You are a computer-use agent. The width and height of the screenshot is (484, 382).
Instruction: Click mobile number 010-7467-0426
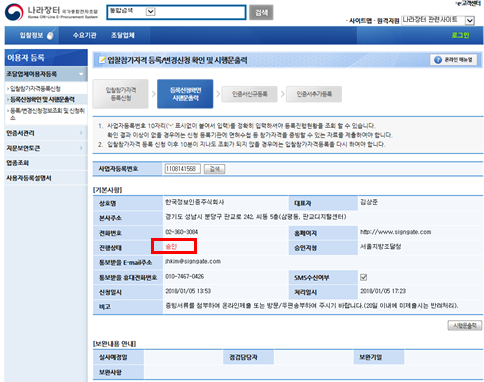[x=185, y=276]
